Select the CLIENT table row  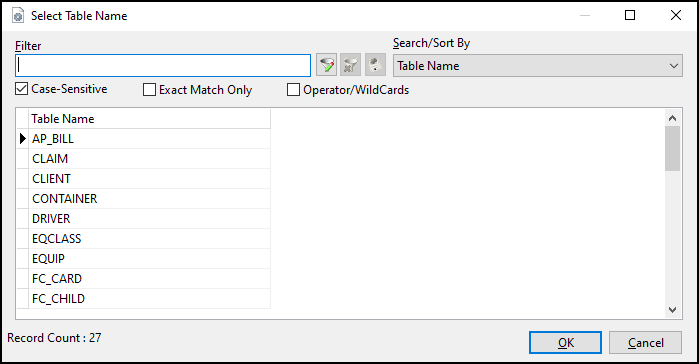(149, 179)
